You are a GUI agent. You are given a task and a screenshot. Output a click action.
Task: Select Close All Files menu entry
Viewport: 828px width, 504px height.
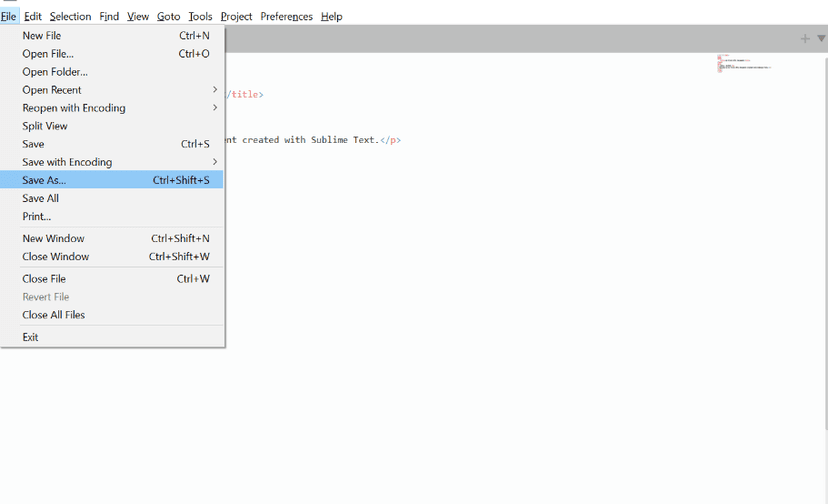tap(112, 315)
